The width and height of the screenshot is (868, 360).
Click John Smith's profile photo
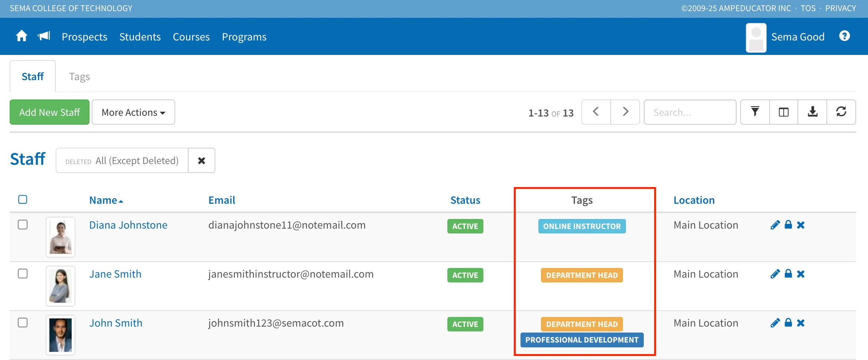[x=61, y=335]
